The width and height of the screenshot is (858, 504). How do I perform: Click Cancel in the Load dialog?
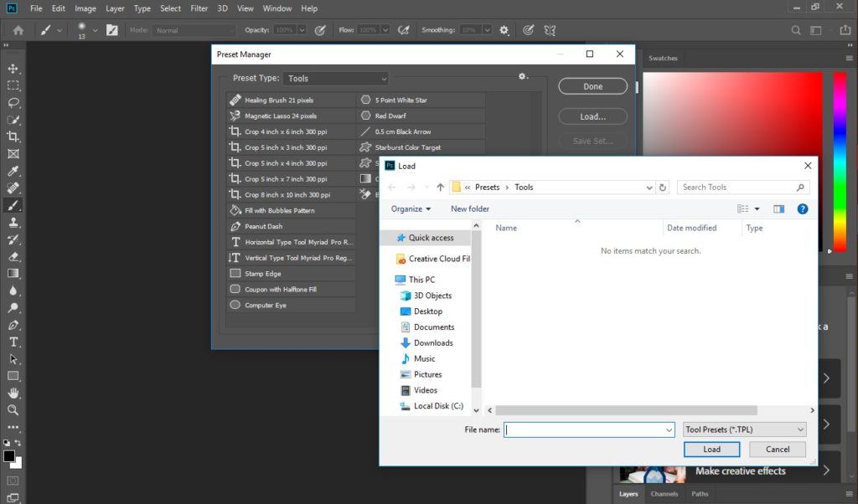pos(778,450)
